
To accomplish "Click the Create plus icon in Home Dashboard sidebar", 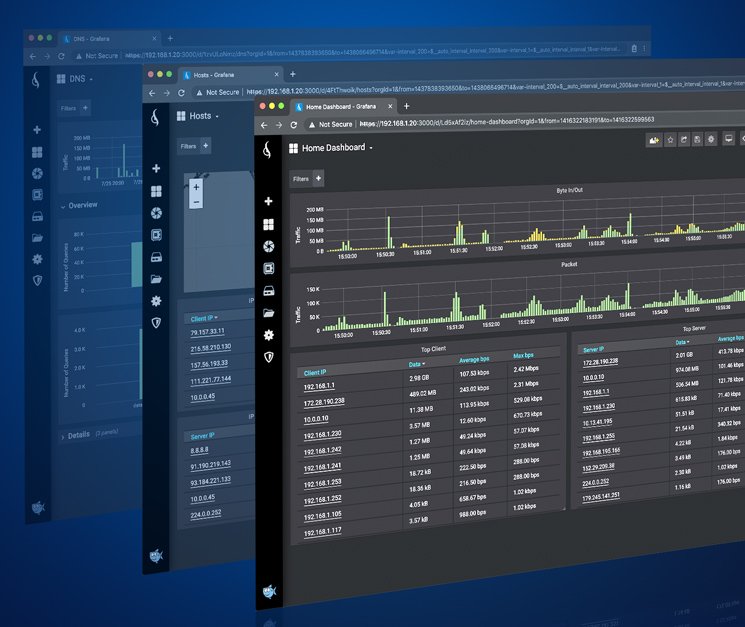I will pos(268,201).
